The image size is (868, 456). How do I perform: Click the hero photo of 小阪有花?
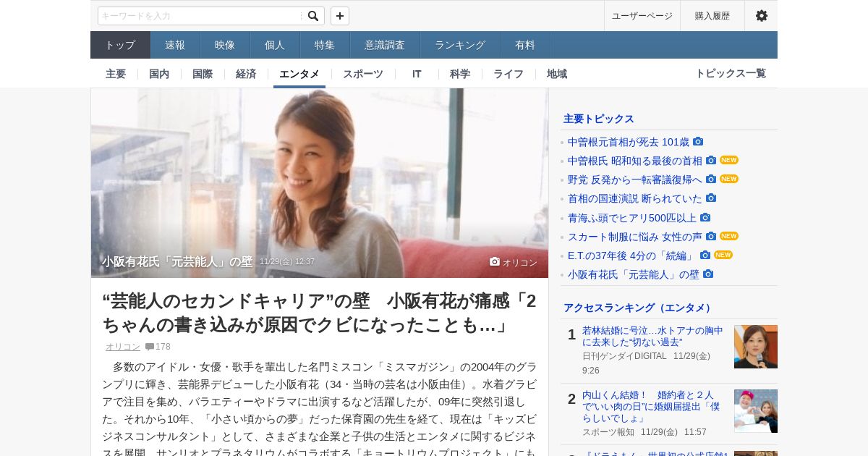[320, 183]
